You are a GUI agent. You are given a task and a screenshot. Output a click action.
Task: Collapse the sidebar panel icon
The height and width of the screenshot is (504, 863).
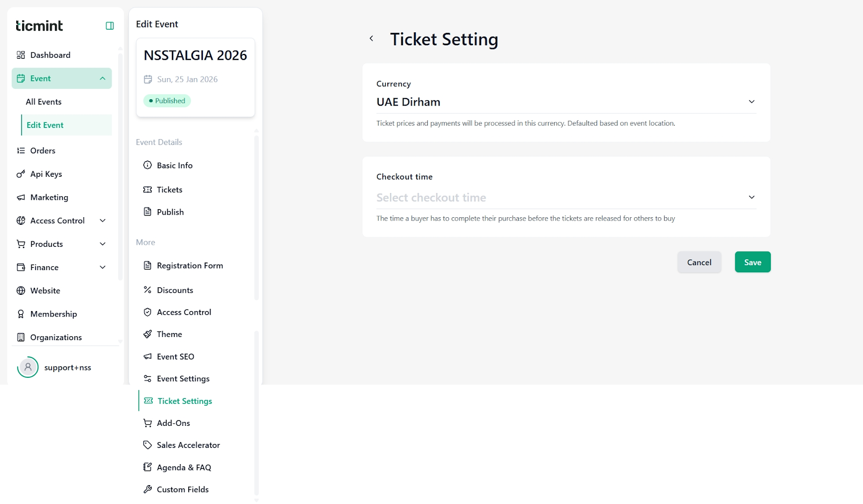point(109,26)
